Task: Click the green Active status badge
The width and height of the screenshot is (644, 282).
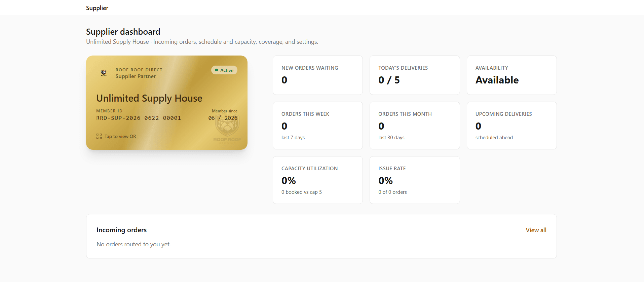Action: tap(224, 70)
